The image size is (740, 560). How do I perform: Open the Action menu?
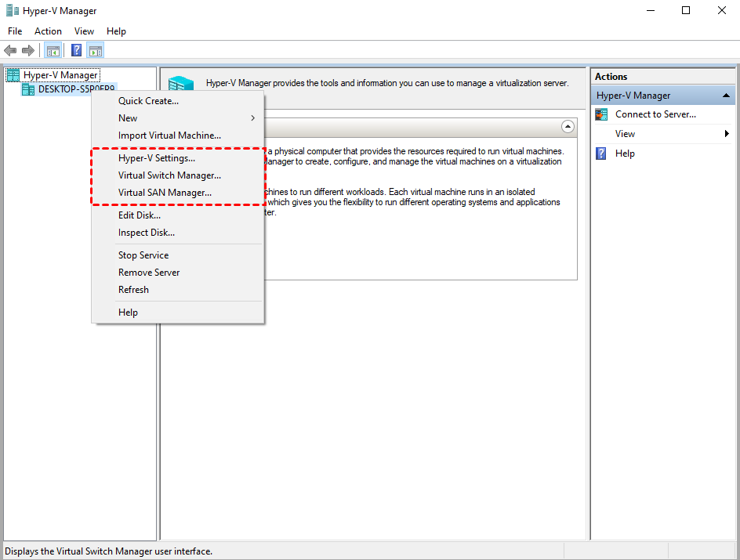tap(48, 31)
